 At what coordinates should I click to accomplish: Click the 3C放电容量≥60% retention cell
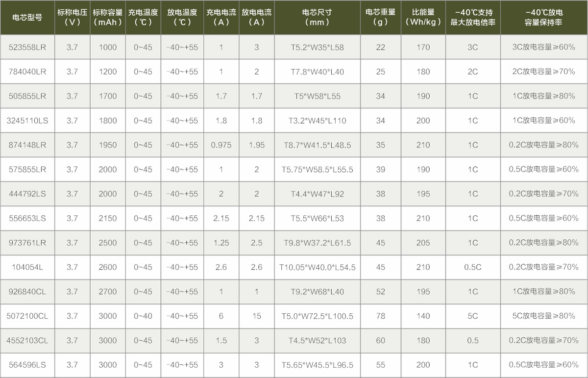tap(544, 48)
